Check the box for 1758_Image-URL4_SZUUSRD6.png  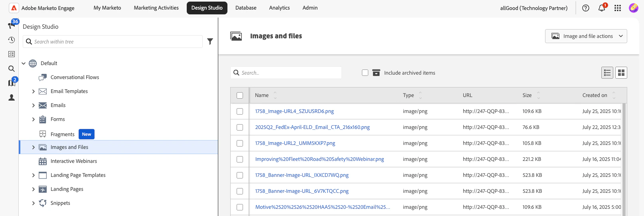click(x=240, y=111)
